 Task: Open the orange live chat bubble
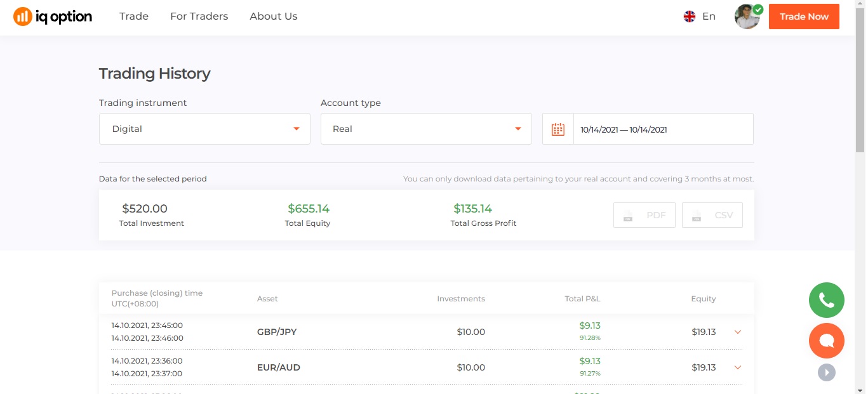click(826, 341)
